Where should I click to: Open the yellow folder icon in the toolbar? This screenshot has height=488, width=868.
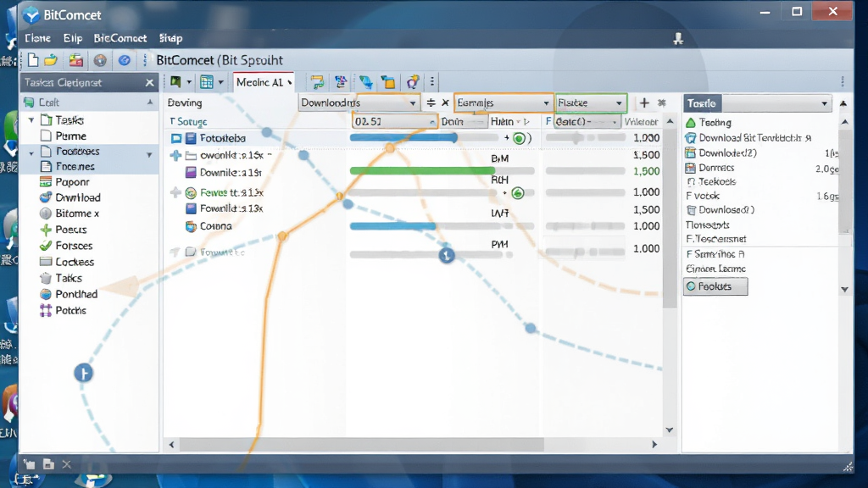tap(51, 60)
